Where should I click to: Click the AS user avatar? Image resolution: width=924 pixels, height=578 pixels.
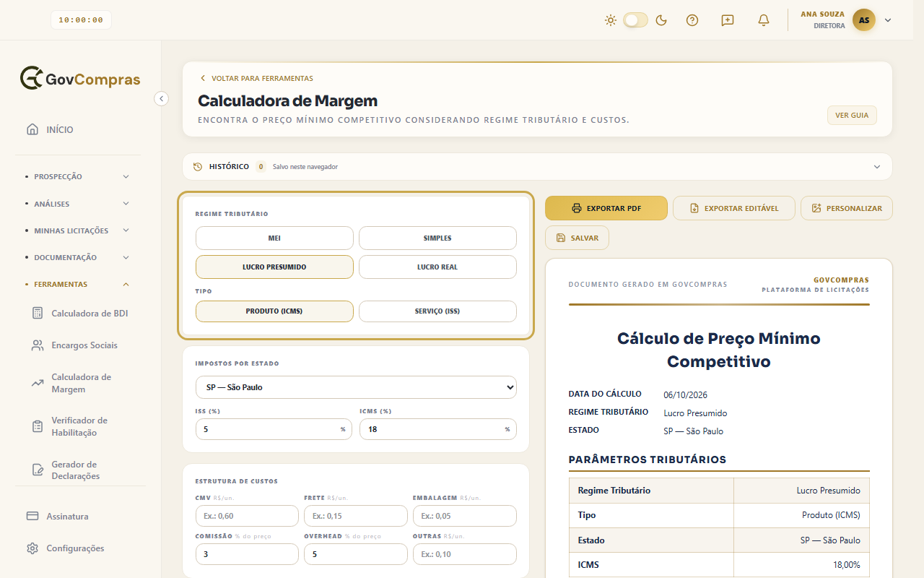pyautogui.click(x=864, y=20)
